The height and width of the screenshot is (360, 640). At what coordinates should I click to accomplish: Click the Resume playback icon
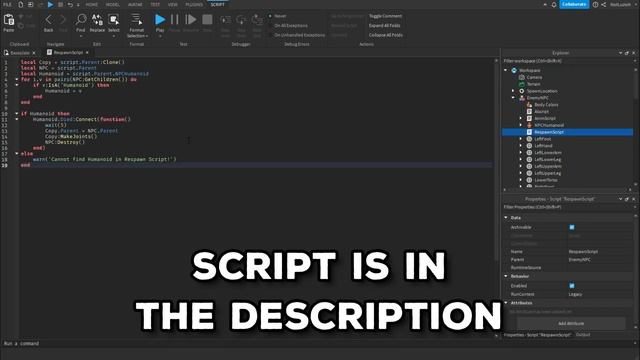click(191, 19)
